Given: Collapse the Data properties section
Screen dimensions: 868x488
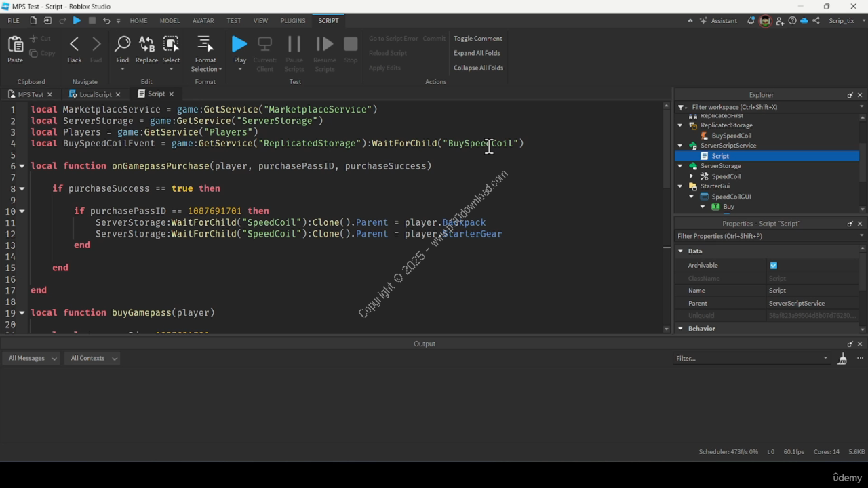Looking at the screenshot, I should point(681,251).
